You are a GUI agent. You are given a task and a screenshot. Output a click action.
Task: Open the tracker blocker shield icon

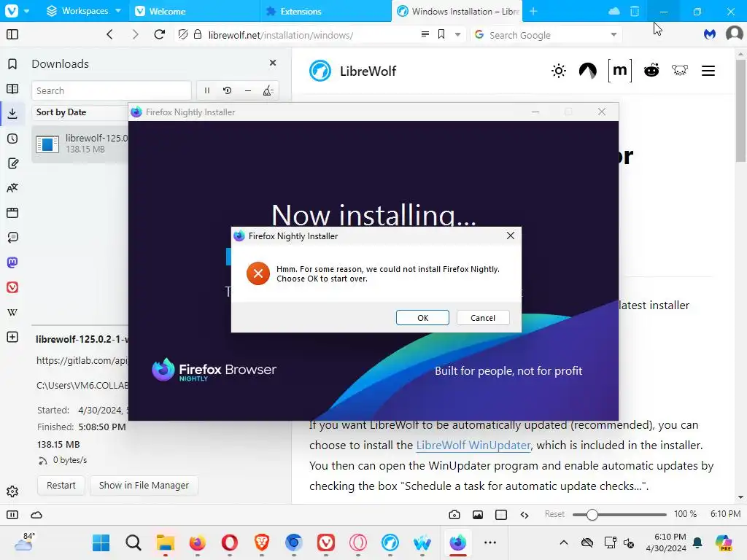(x=183, y=34)
